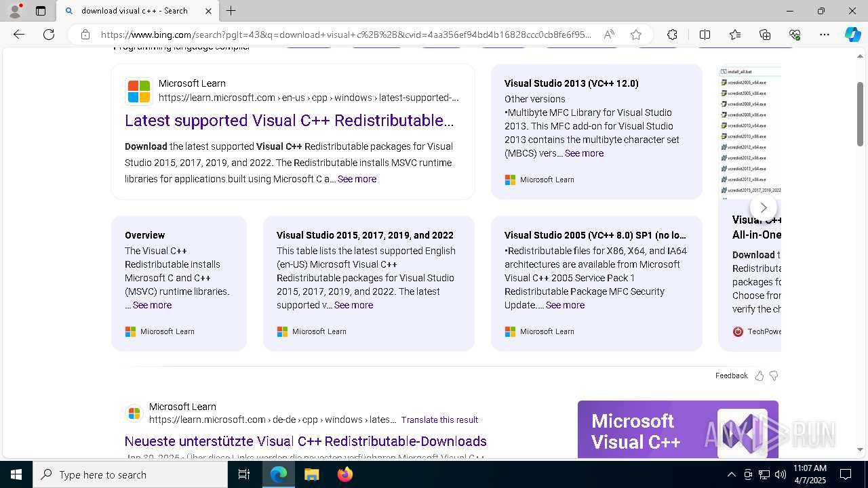Open Task View on taskbar
Image resolution: width=868 pixels, height=488 pixels.
(244, 474)
